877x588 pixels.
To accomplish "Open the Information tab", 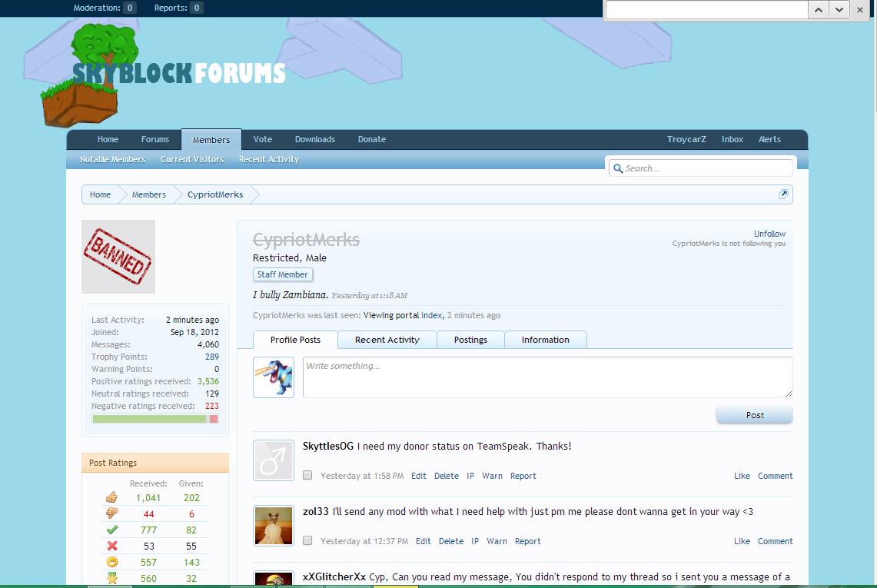I will 545,341.
